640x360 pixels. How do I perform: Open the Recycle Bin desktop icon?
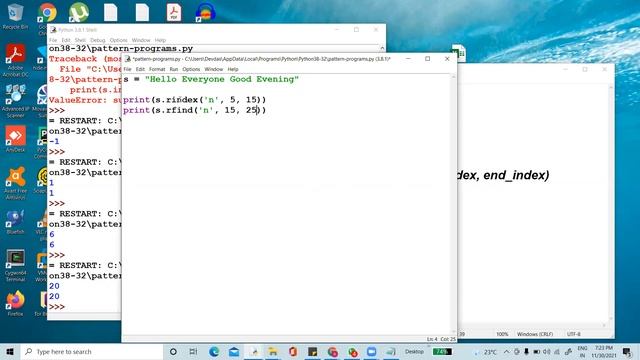click(x=15, y=16)
